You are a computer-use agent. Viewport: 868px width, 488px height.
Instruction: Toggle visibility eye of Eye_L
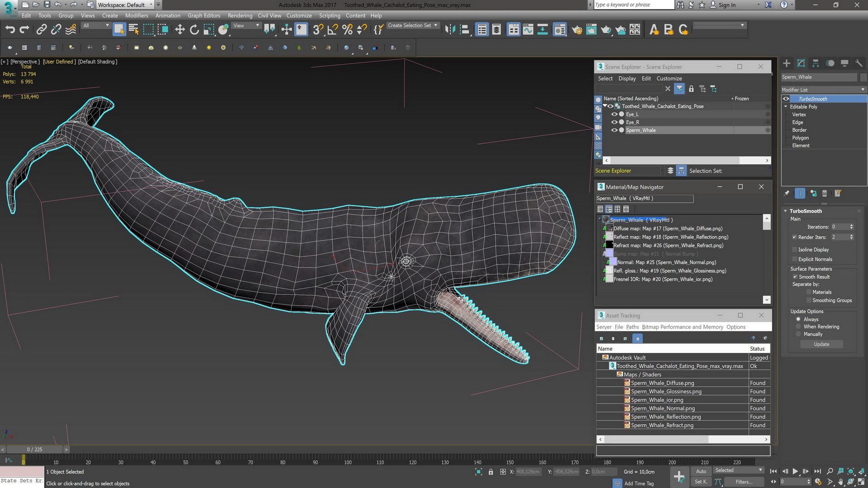pyautogui.click(x=614, y=114)
